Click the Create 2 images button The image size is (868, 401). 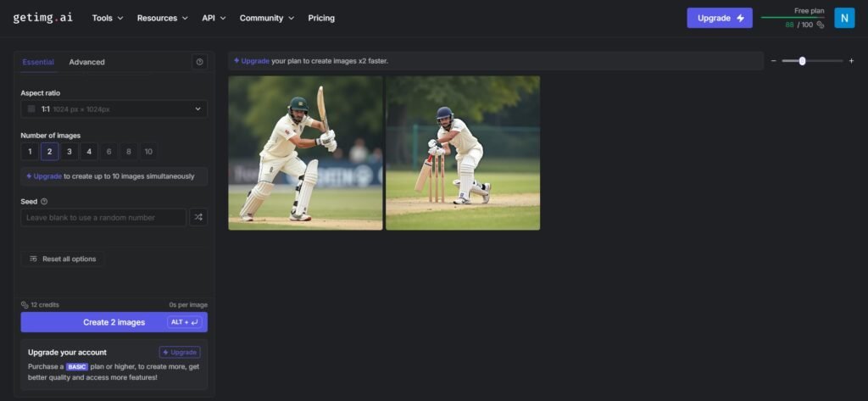coord(114,322)
